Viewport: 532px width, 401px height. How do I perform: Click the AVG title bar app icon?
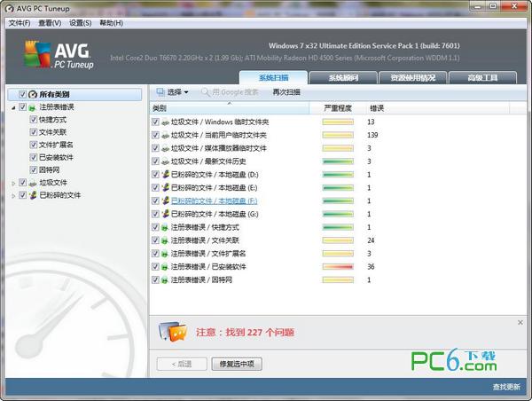click(10, 9)
